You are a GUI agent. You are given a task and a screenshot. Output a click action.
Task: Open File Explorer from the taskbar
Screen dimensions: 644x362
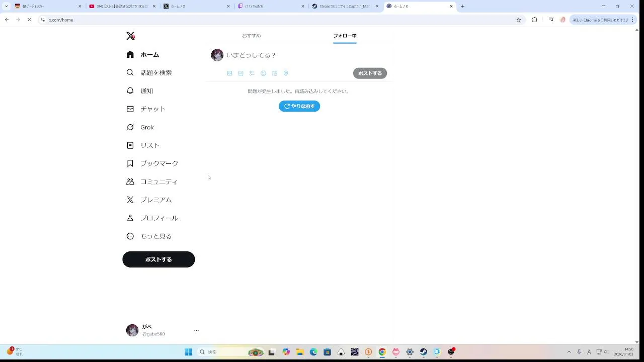pos(299,352)
